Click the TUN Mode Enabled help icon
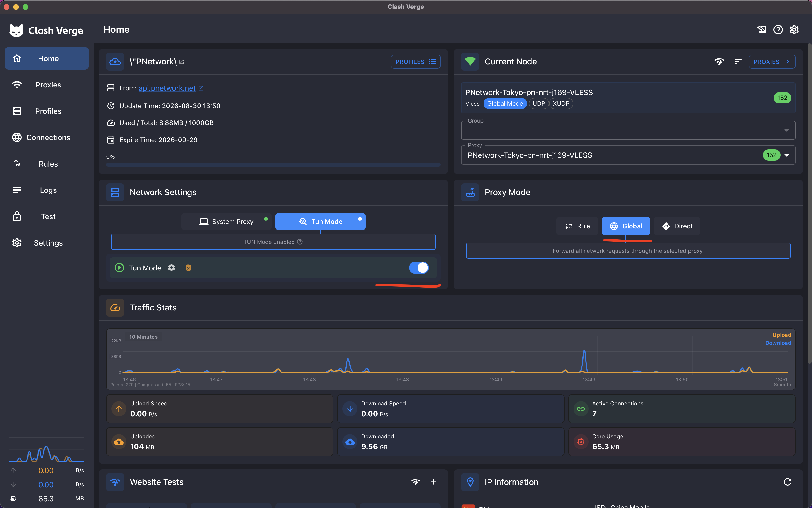 (300, 242)
